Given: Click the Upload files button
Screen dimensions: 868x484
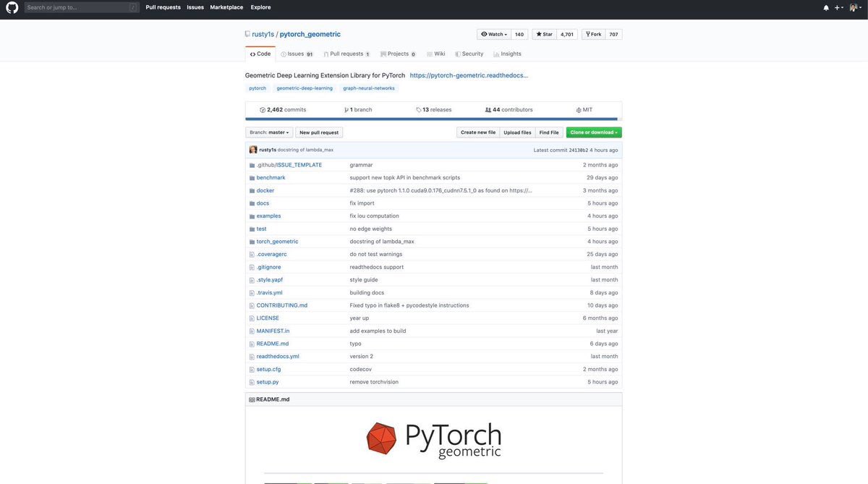Looking at the screenshot, I should click(x=517, y=132).
